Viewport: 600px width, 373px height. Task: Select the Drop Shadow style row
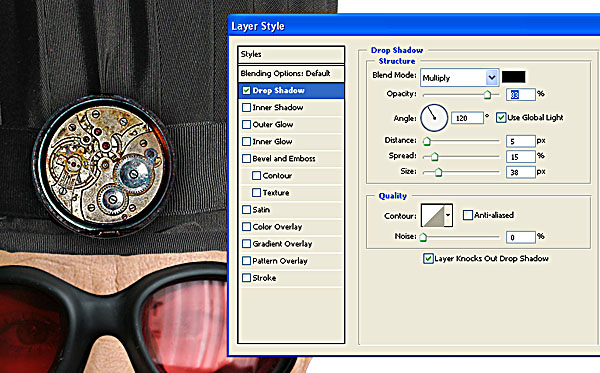click(291, 91)
